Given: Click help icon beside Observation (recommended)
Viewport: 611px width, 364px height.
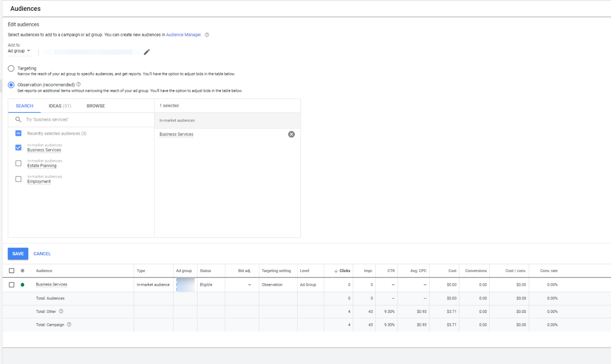Looking at the screenshot, I should pyautogui.click(x=79, y=84).
